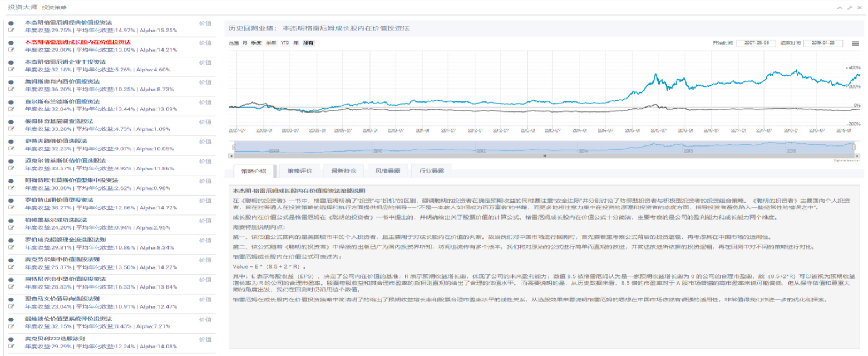
Task: Click the left handle of chart navigator
Action: click(234, 148)
